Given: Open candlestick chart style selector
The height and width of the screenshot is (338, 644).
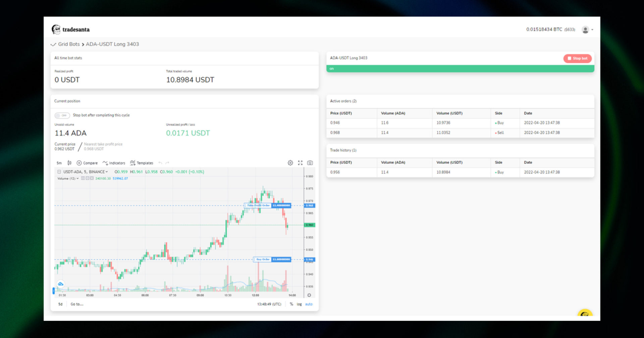Looking at the screenshot, I should [69, 163].
